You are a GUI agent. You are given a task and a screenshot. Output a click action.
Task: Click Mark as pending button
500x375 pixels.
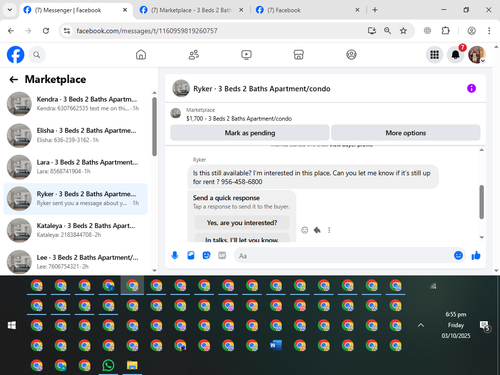click(x=250, y=133)
